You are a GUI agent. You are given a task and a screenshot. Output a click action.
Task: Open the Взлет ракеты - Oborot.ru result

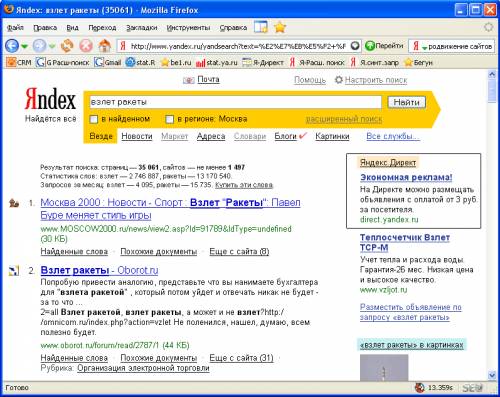coord(99,270)
